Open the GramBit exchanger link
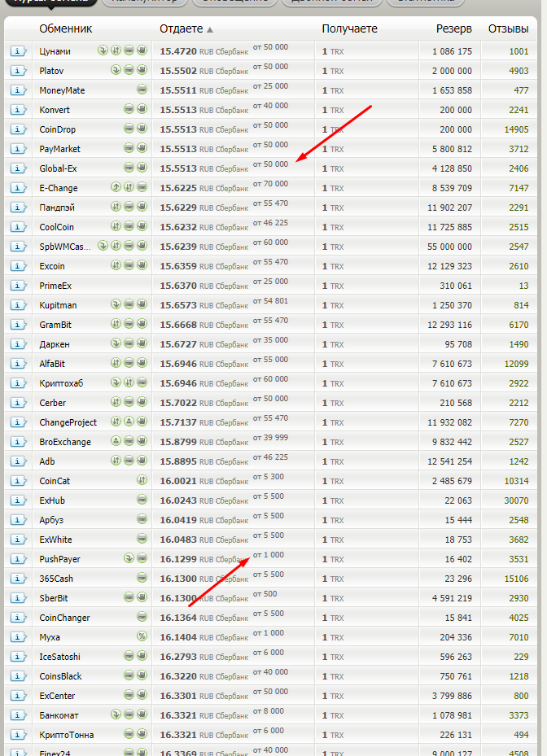Image resolution: width=547 pixels, height=756 pixels. pyautogui.click(x=55, y=325)
